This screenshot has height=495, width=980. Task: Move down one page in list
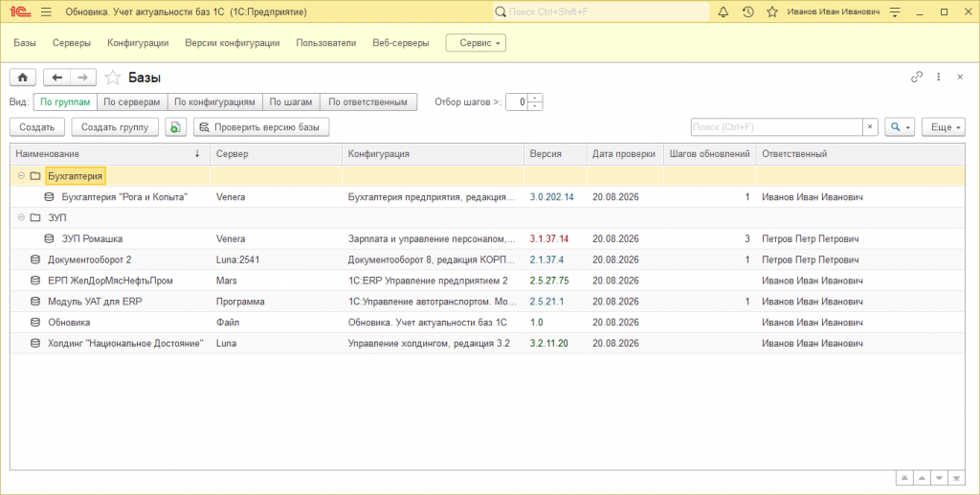pos(939,478)
